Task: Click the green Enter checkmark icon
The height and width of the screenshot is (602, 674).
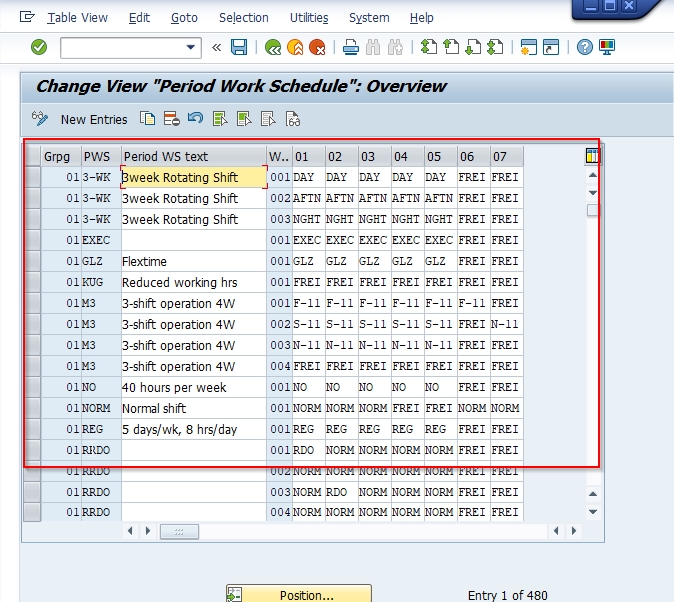Action: click(x=39, y=47)
